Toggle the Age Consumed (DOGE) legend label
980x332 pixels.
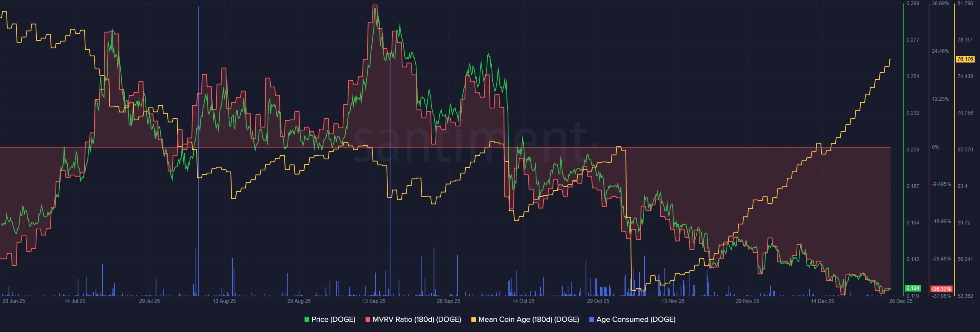tap(635, 319)
